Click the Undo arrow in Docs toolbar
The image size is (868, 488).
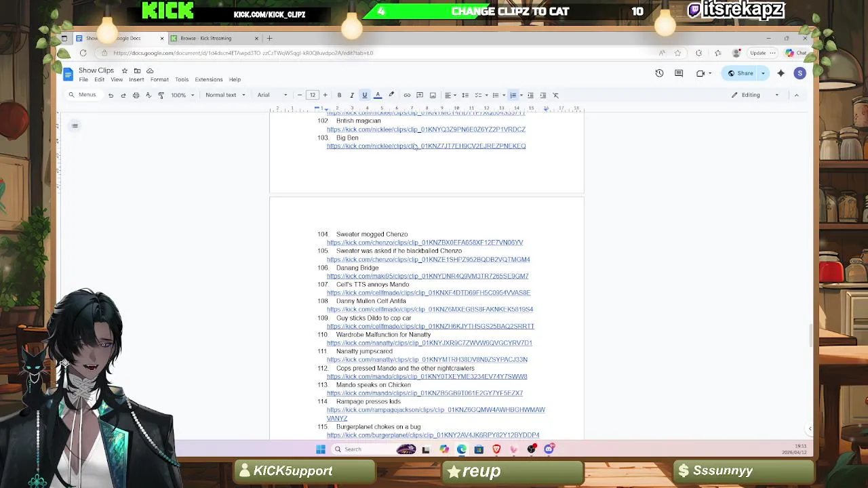point(111,95)
